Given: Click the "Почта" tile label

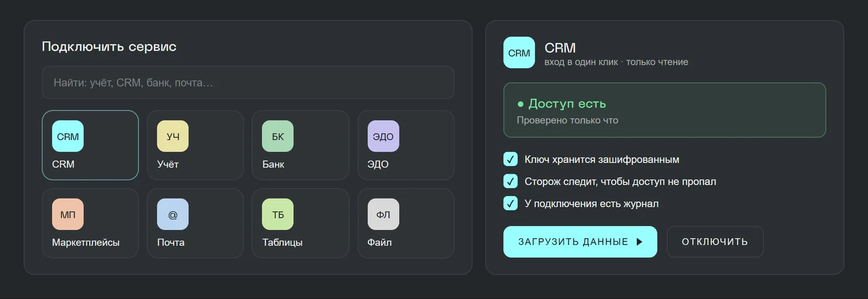Looking at the screenshot, I should (x=171, y=243).
